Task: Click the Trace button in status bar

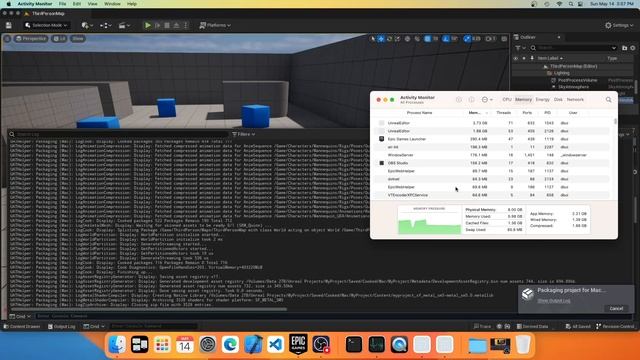Action: 482,327
